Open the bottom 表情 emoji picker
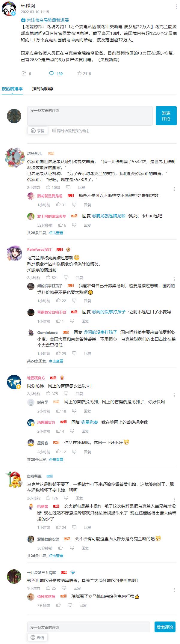The height and width of the screenshot is (644, 180). pyautogui.click(x=37, y=637)
